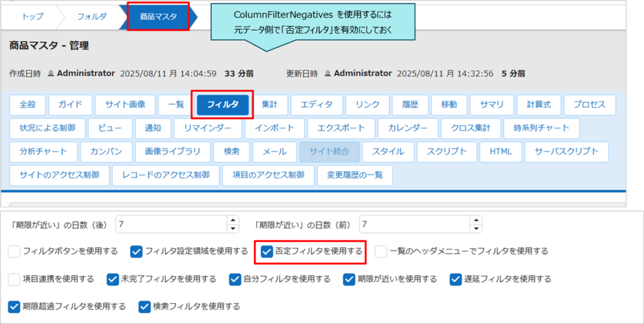This screenshot has width=644, height=324.
Task: Switch to the プロセス tab
Action: (590, 104)
